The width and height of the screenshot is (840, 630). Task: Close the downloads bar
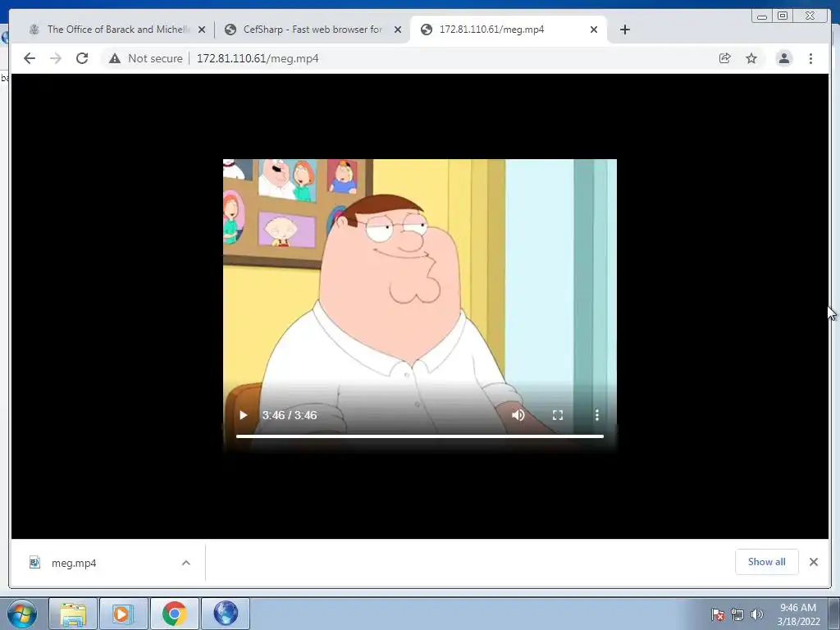click(814, 562)
